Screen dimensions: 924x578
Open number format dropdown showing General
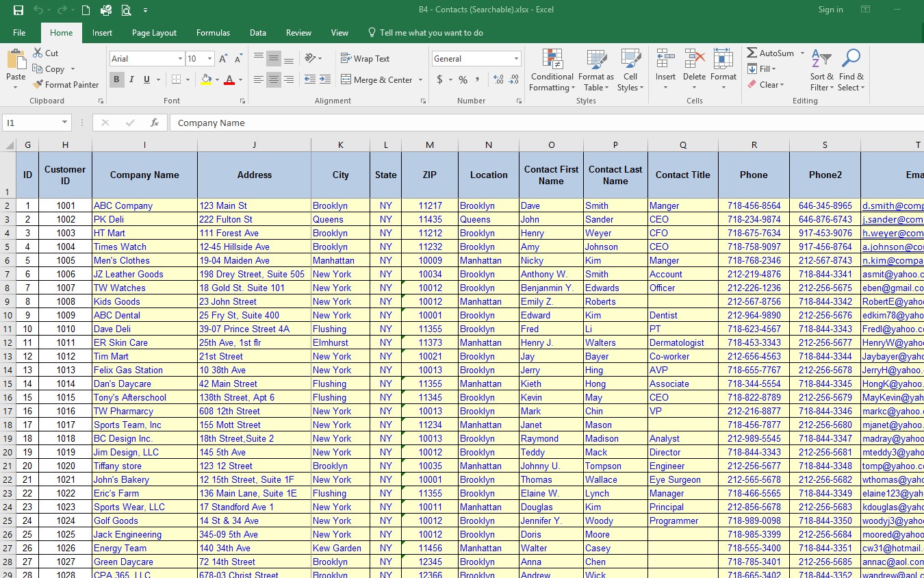[516, 59]
